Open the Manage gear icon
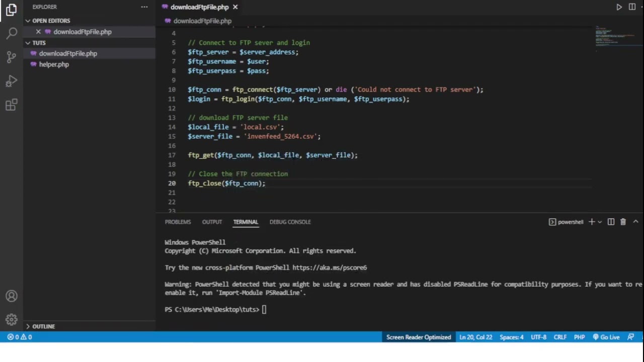 11,320
